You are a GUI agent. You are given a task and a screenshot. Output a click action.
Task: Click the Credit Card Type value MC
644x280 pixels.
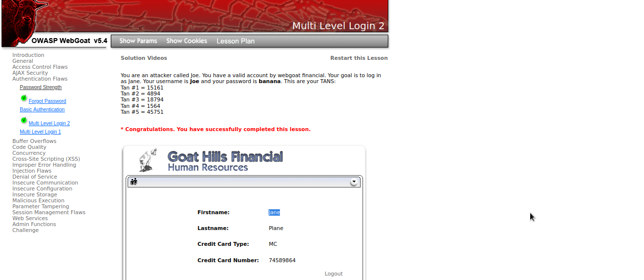coord(273,244)
